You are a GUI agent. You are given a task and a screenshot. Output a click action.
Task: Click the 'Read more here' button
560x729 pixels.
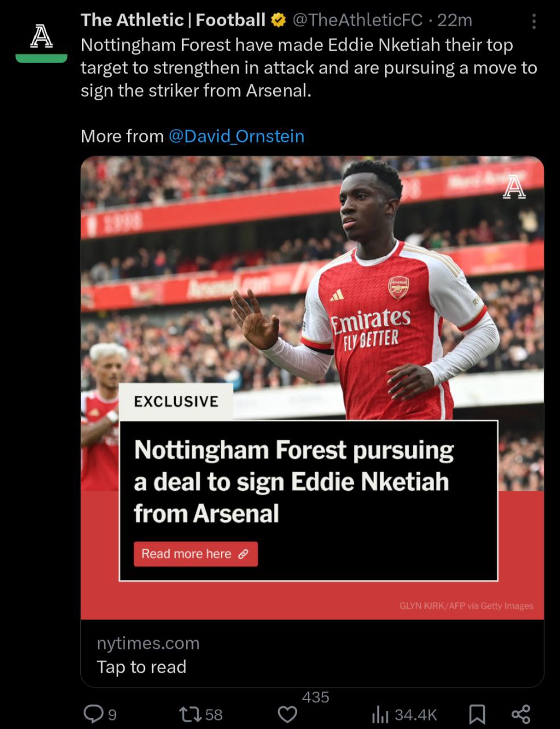click(x=195, y=554)
